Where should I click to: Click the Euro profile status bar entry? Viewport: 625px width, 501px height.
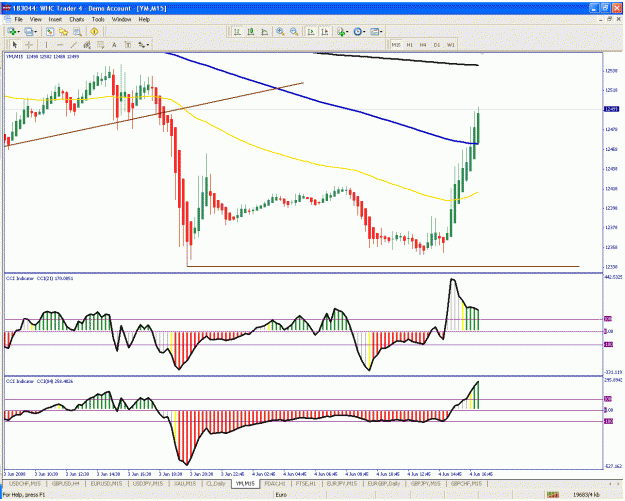(x=281, y=495)
